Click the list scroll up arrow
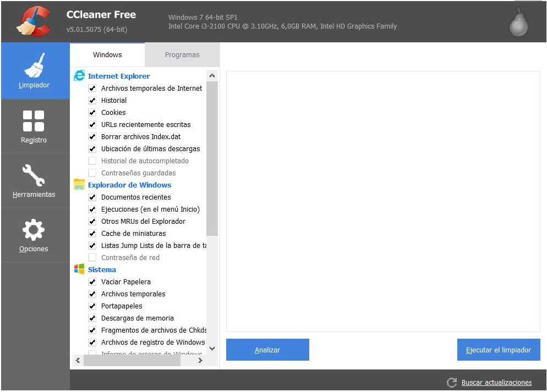The width and height of the screenshot is (547, 392). (212, 76)
